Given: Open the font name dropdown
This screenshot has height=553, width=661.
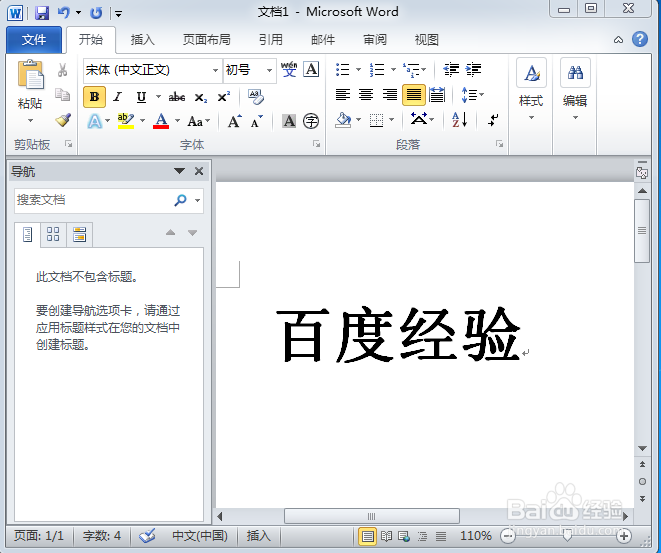Looking at the screenshot, I should click(x=215, y=70).
